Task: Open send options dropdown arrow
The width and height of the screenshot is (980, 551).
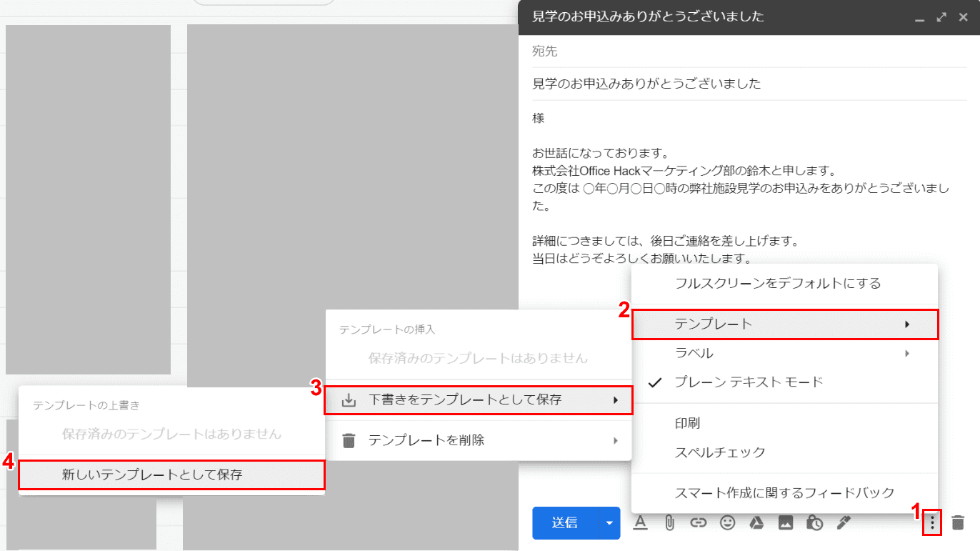Action: [609, 523]
